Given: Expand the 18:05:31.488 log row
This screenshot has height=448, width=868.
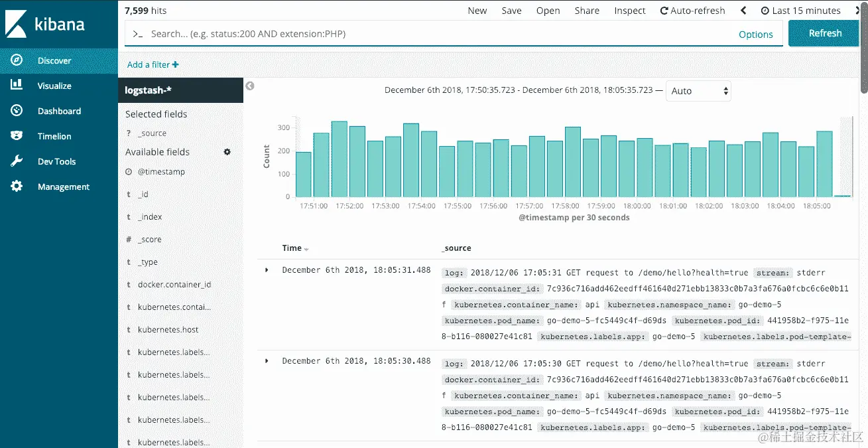Looking at the screenshot, I should (x=267, y=270).
